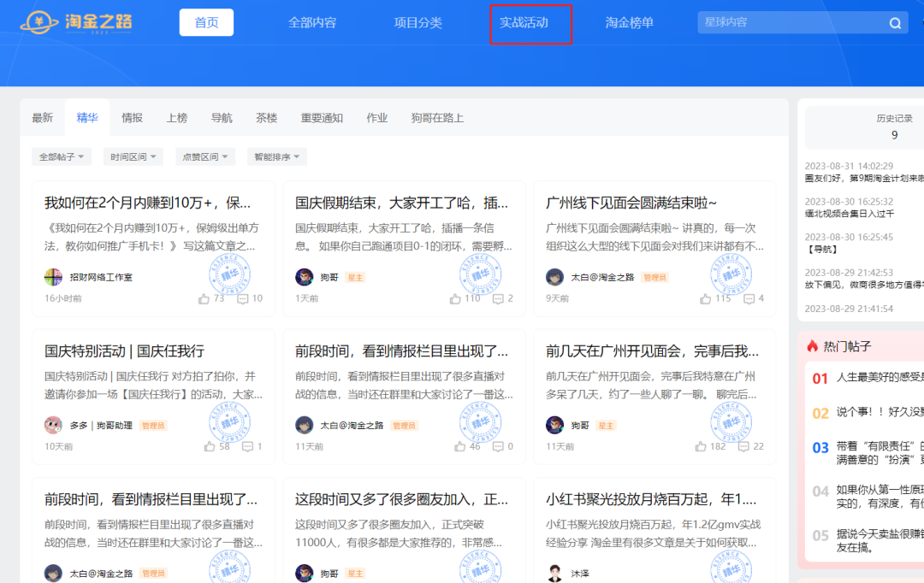This screenshot has height=583, width=924.
Task: Click 狗哥 avatar on 国庆假期结束 post
Action: click(x=304, y=277)
